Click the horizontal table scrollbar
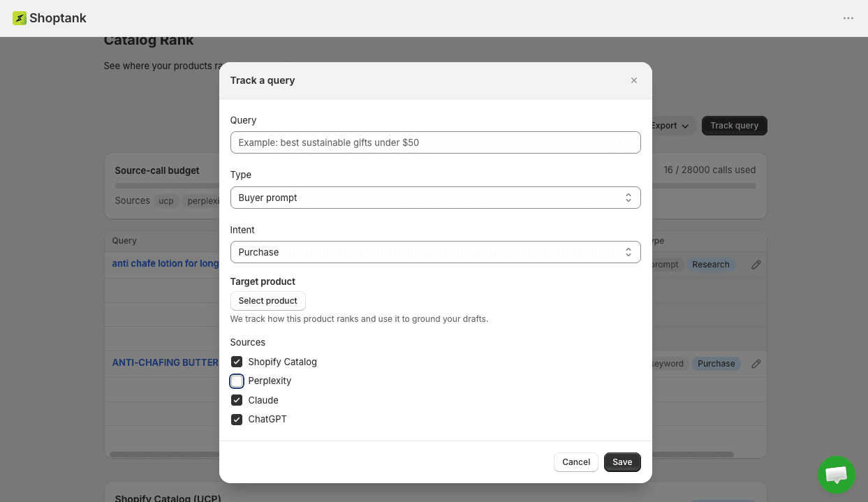 (422, 455)
